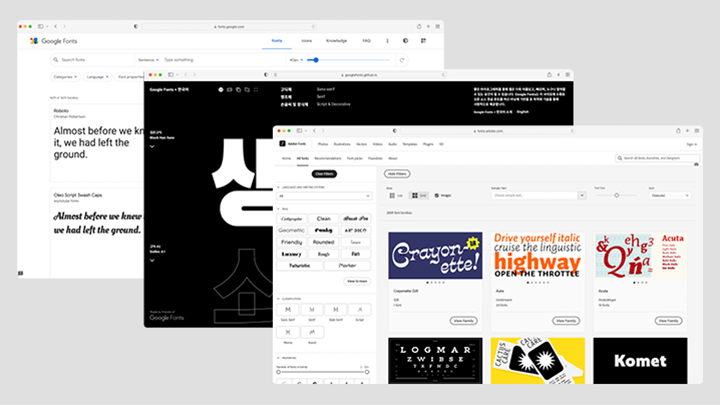Click the Hide Filters button

397,174
